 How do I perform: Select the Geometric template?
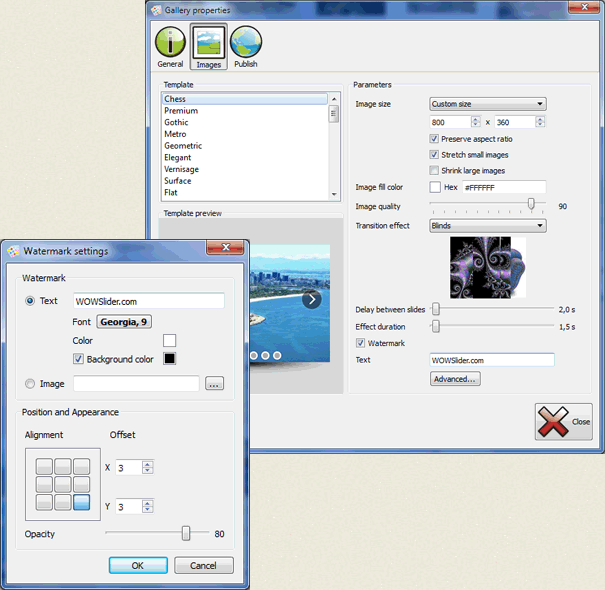245,146
